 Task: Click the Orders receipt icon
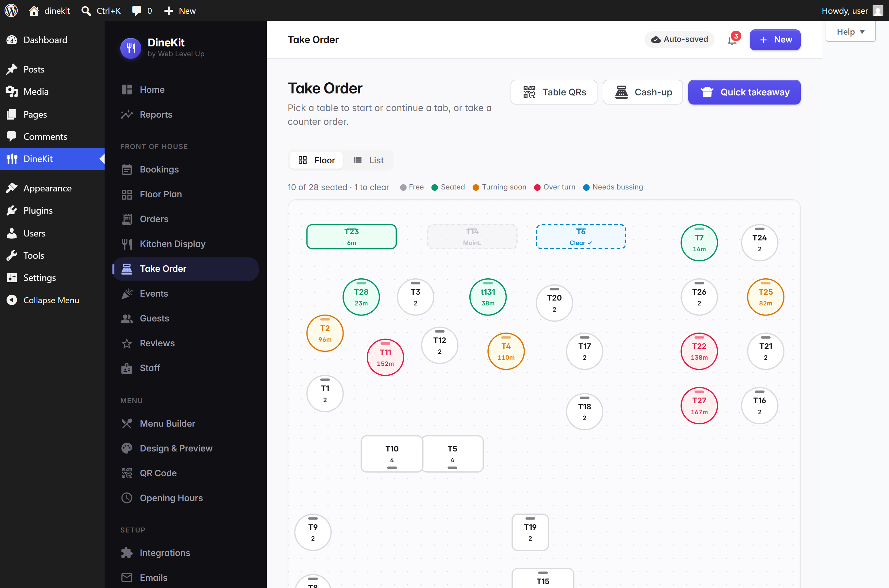(x=127, y=219)
